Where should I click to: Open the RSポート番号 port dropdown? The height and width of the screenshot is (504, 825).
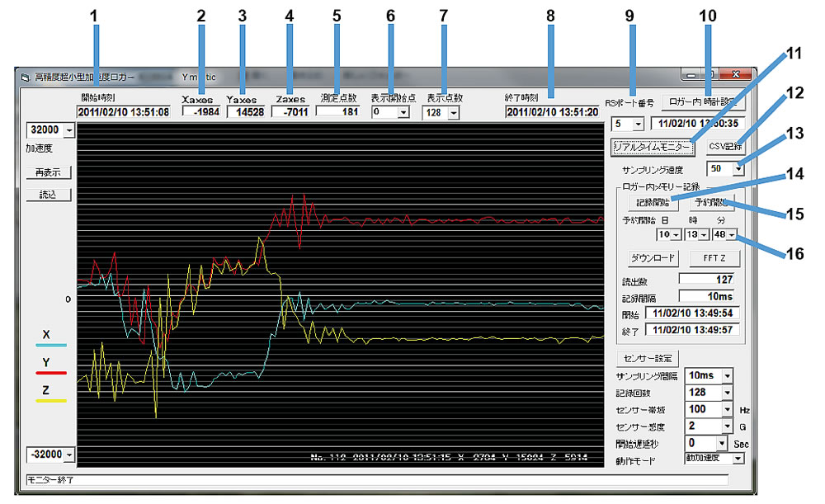click(x=638, y=125)
